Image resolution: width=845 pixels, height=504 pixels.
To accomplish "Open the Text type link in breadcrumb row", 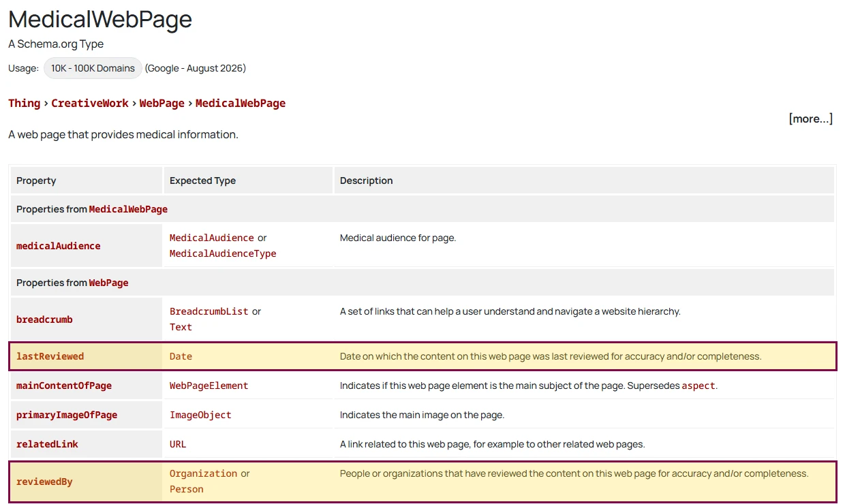I will (181, 327).
